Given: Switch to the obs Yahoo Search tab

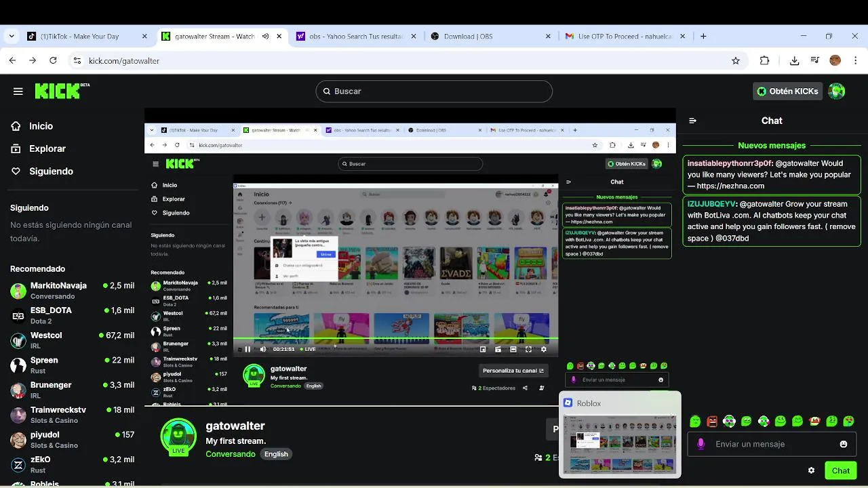Looking at the screenshot, I should coord(357,37).
